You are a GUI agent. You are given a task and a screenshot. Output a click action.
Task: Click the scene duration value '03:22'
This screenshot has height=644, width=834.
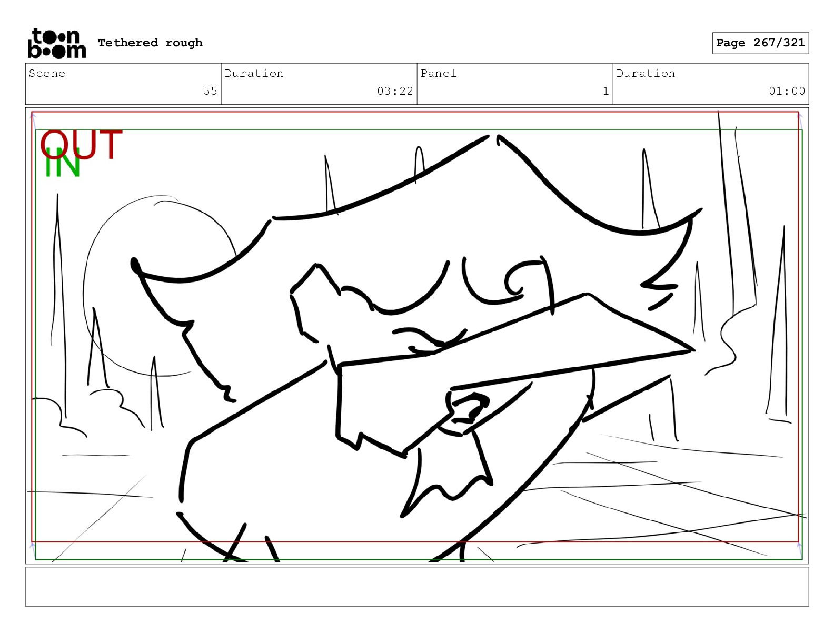click(395, 91)
